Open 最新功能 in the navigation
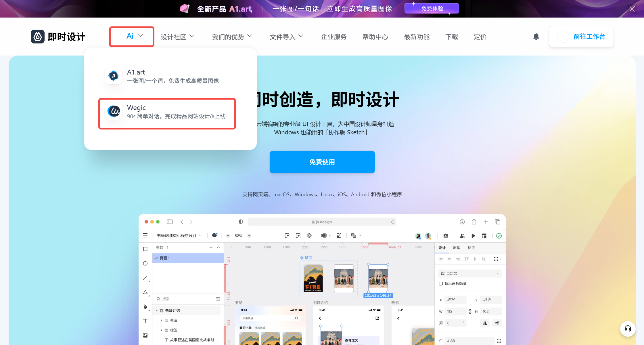Screen dimensions: 644x345 (x=417, y=37)
